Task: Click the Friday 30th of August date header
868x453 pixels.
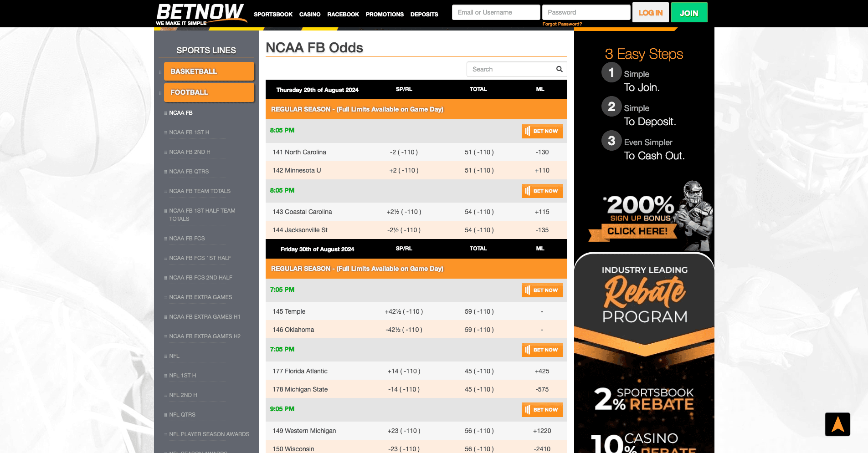Action: point(317,249)
